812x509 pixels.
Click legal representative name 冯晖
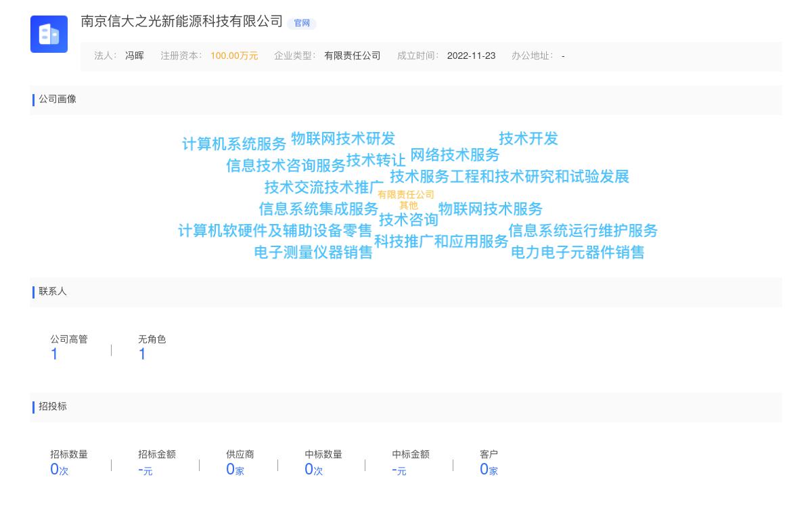(x=135, y=56)
